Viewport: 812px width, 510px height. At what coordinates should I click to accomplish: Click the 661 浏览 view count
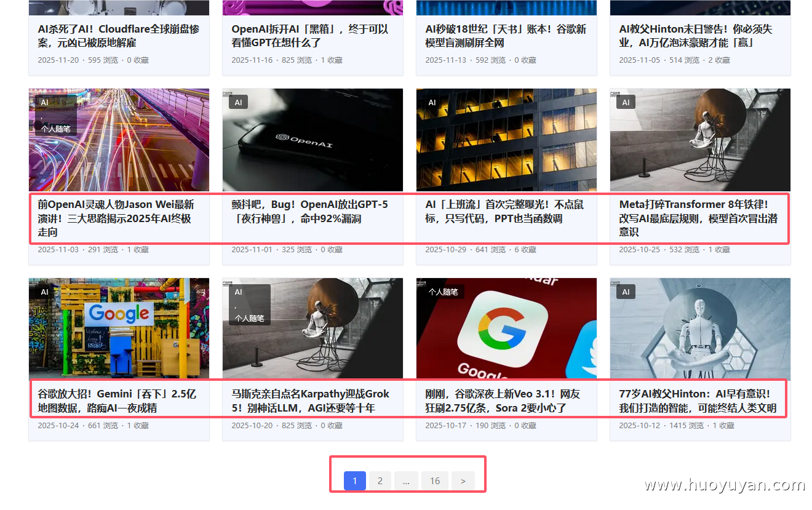pyautogui.click(x=103, y=426)
